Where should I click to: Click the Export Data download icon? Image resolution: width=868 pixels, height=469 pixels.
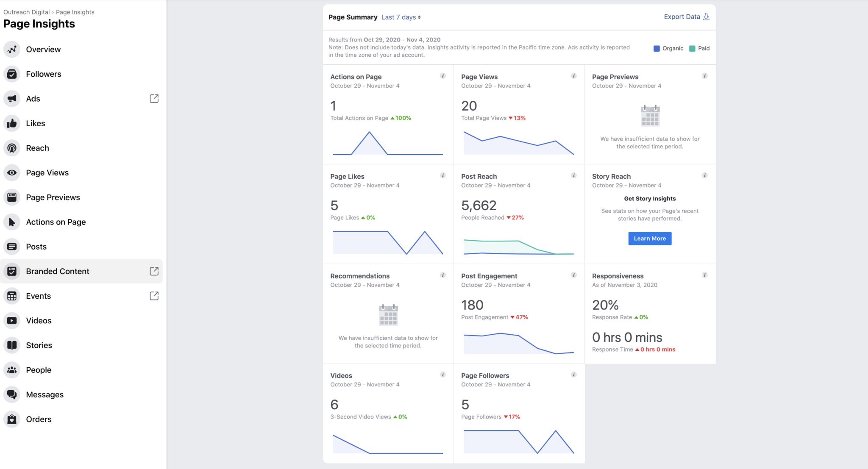706,16
